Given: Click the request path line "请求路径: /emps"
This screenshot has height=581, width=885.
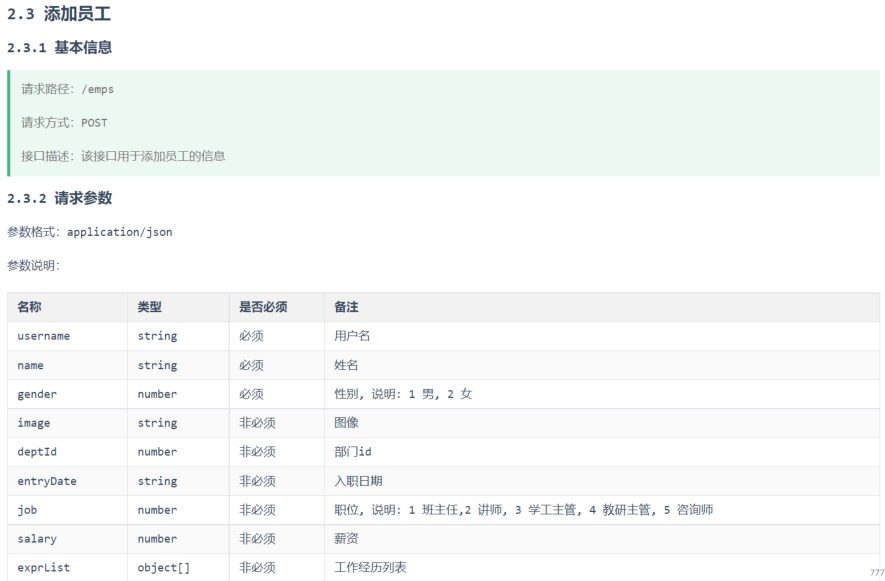Looking at the screenshot, I should (x=68, y=89).
